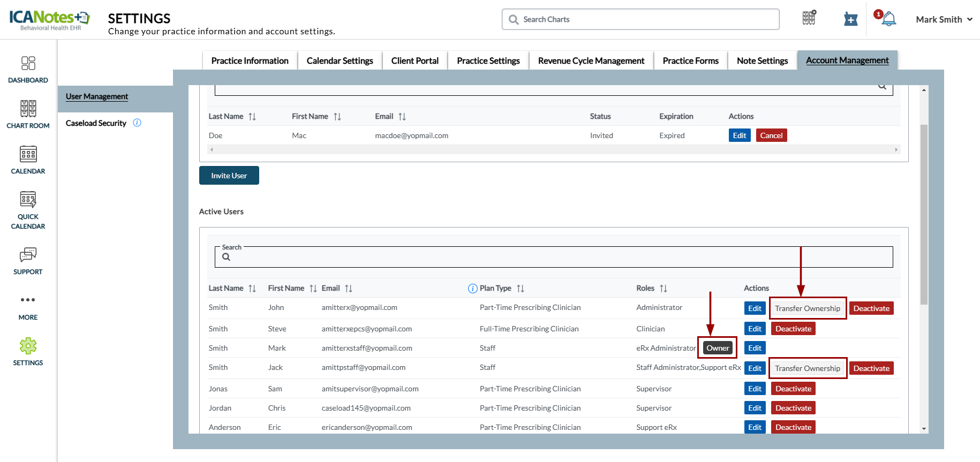The height and width of the screenshot is (462, 980).
Task: Switch to the Practice Information tab
Action: [x=250, y=60]
